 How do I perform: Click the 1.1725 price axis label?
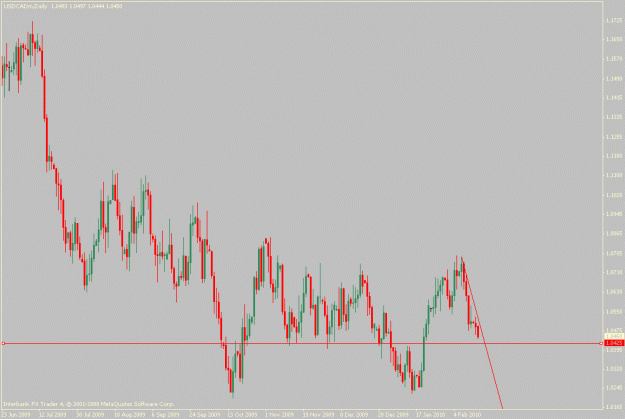coord(614,20)
